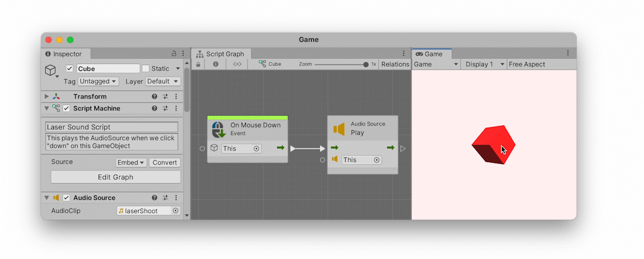The image size is (644, 259).
Task: Switch to the Inspector tab
Action: pos(66,54)
